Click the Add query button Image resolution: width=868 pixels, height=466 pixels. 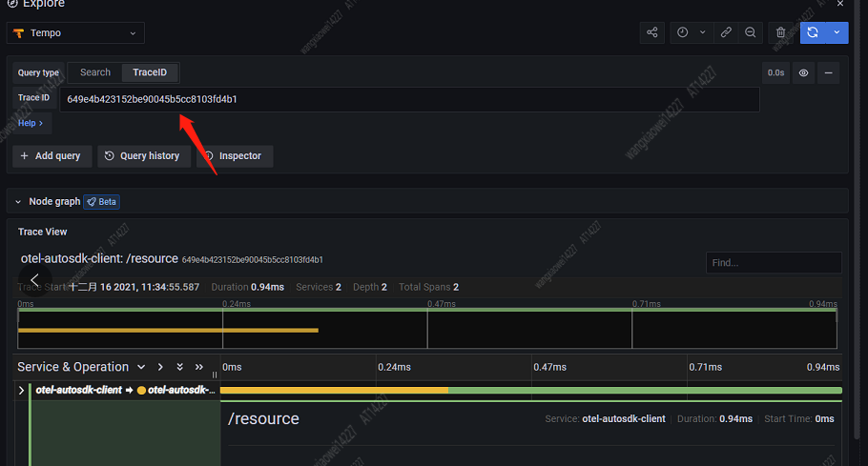(x=51, y=156)
